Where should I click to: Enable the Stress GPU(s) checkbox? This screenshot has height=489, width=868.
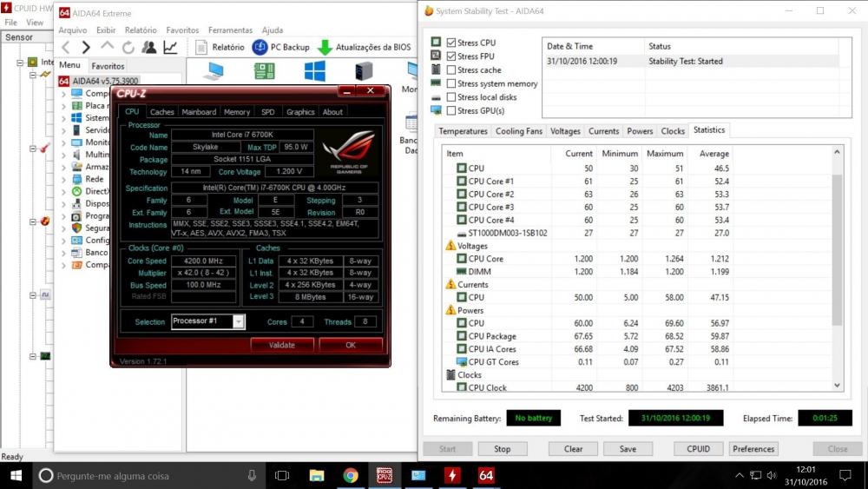point(451,111)
